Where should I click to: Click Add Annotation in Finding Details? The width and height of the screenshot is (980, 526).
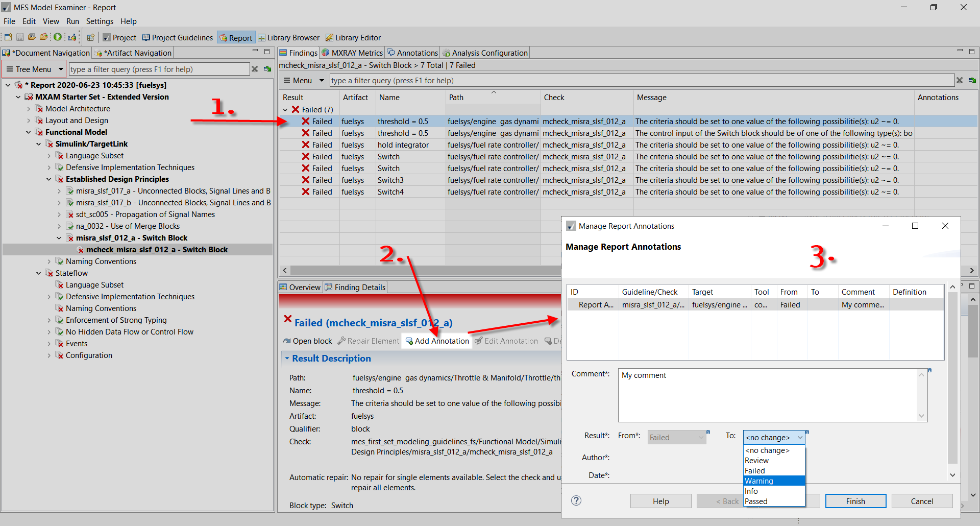click(x=437, y=341)
